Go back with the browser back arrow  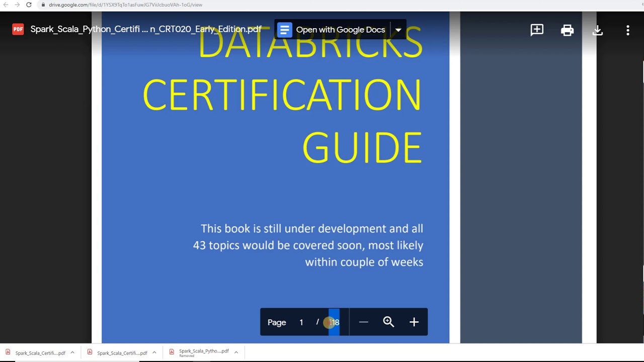click(6, 5)
